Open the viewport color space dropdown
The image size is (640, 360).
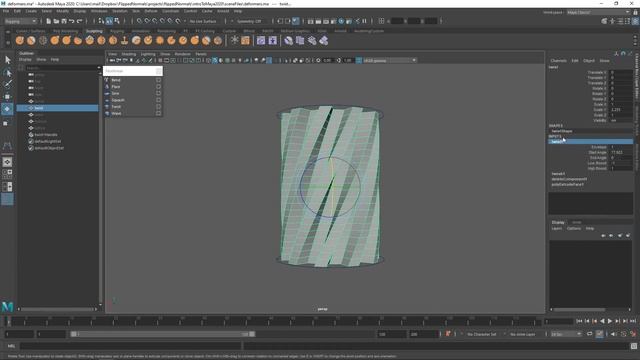pyautogui.click(x=389, y=60)
